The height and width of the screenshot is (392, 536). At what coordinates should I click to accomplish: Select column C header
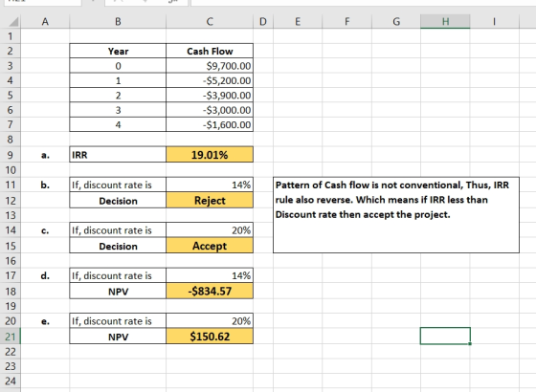click(210, 21)
